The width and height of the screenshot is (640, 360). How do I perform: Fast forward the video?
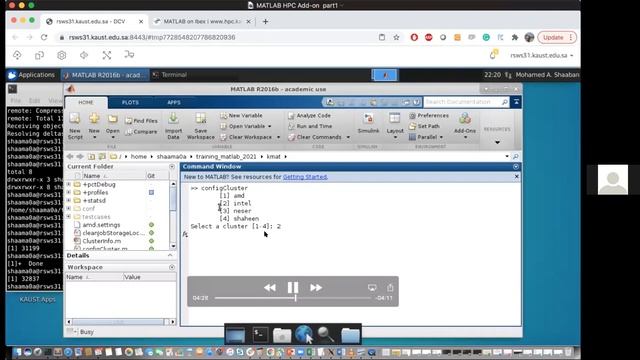pyautogui.click(x=316, y=287)
